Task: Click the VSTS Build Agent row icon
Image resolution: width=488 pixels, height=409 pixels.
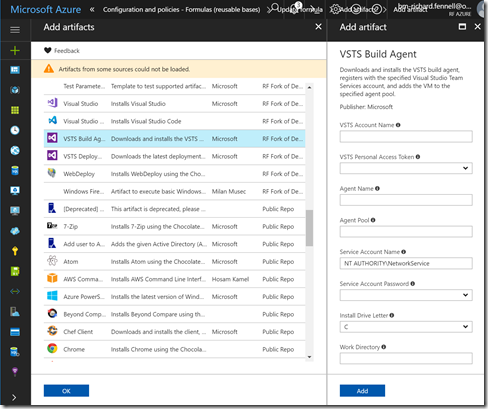Action: (52, 138)
